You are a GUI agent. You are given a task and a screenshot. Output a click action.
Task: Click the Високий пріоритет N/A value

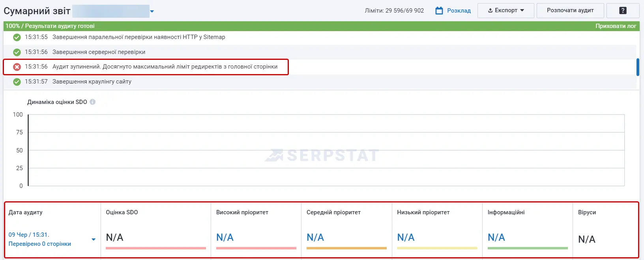pyautogui.click(x=225, y=238)
